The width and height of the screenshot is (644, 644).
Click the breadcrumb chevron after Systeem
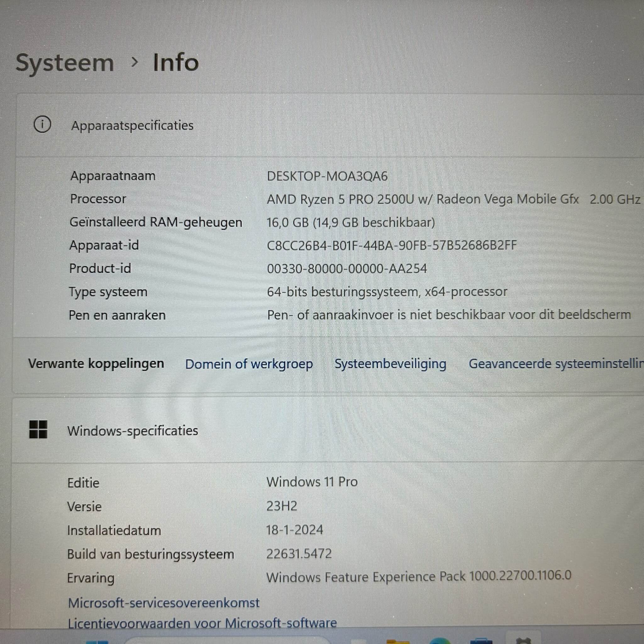134,62
